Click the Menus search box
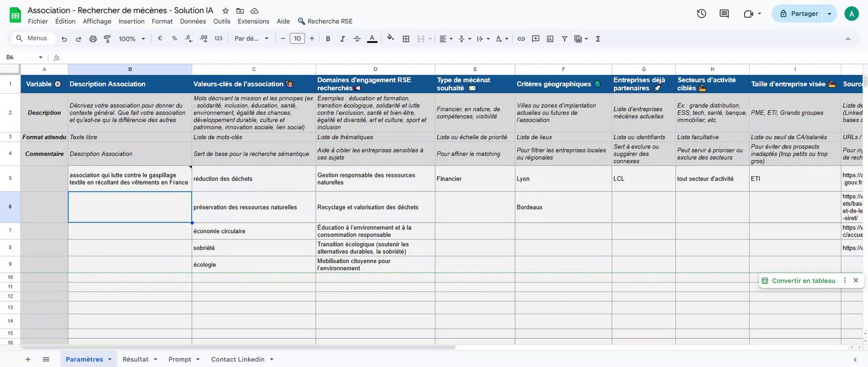868x367 pixels. pyautogui.click(x=32, y=38)
